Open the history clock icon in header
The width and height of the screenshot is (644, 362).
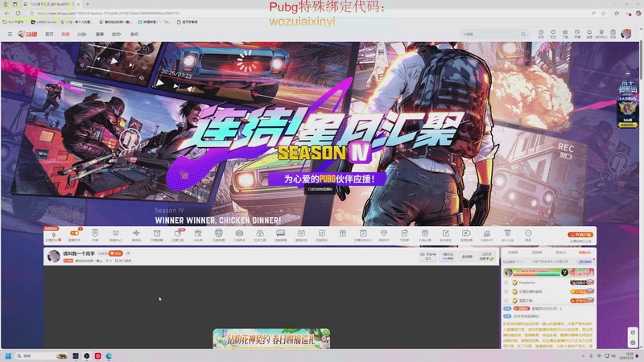pos(541,34)
